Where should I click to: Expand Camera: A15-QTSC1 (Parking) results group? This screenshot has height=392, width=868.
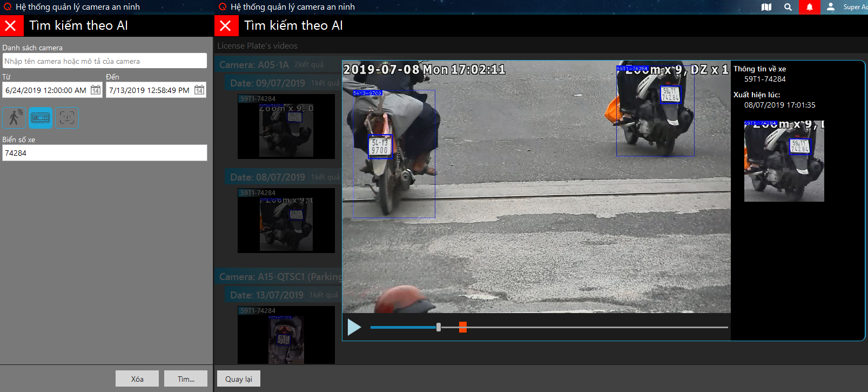[278, 277]
